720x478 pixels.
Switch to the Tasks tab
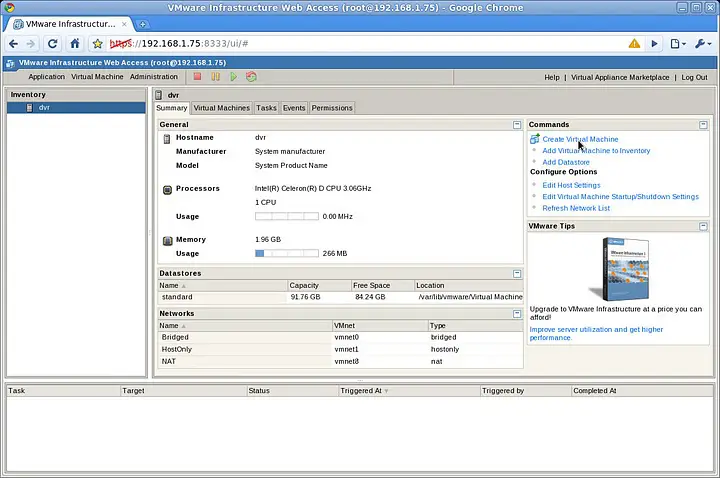tap(266, 108)
